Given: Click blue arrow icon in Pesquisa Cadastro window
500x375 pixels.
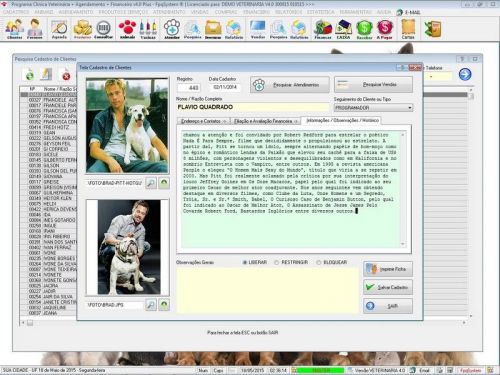Looking at the screenshot, I should 465,74.
